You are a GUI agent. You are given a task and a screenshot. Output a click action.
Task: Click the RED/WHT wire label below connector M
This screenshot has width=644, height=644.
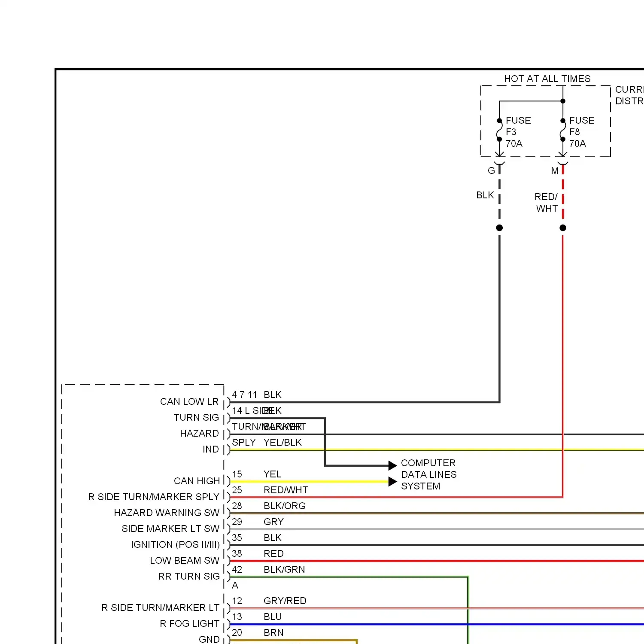[546, 203]
